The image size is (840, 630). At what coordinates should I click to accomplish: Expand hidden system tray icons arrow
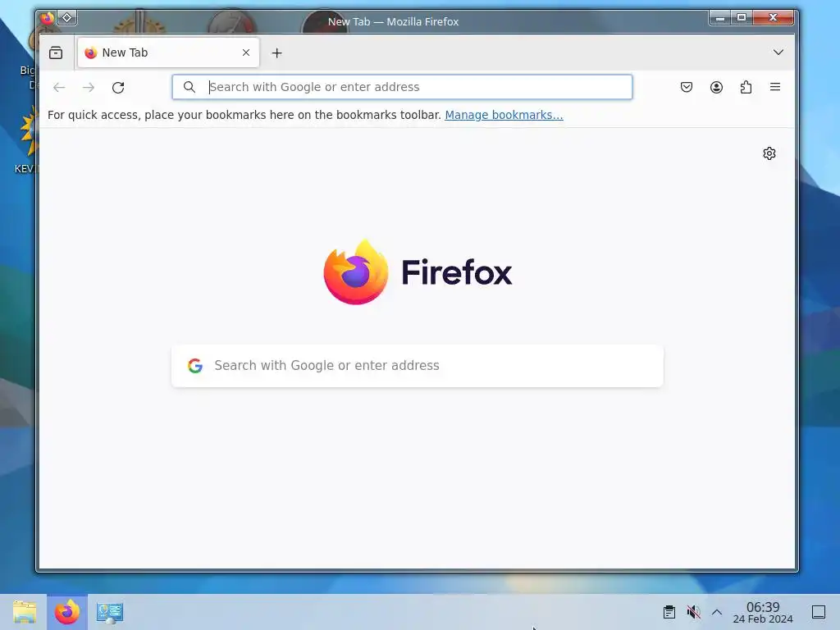click(x=717, y=612)
